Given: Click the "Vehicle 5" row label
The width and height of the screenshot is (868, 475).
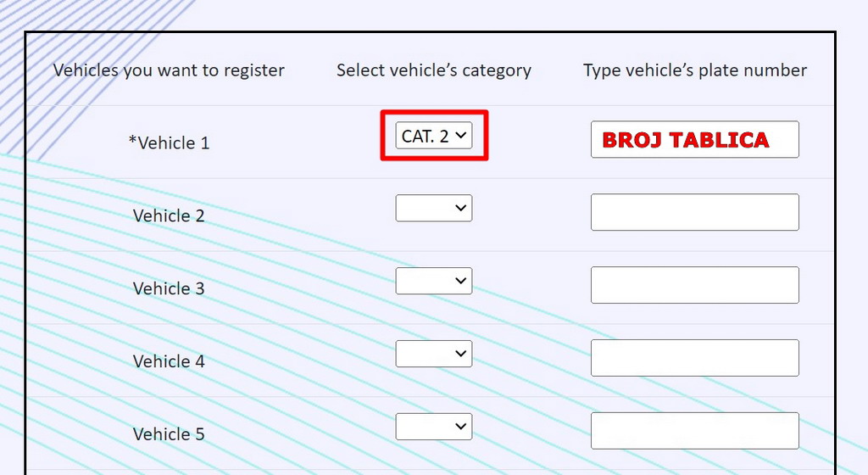Looking at the screenshot, I should point(169,434).
